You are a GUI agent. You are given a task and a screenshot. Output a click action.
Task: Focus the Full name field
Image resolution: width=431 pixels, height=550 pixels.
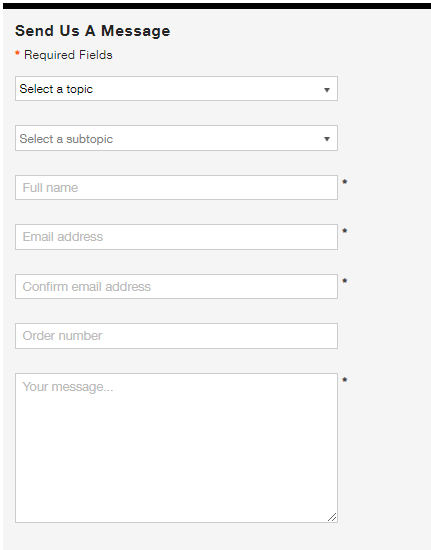pos(176,188)
